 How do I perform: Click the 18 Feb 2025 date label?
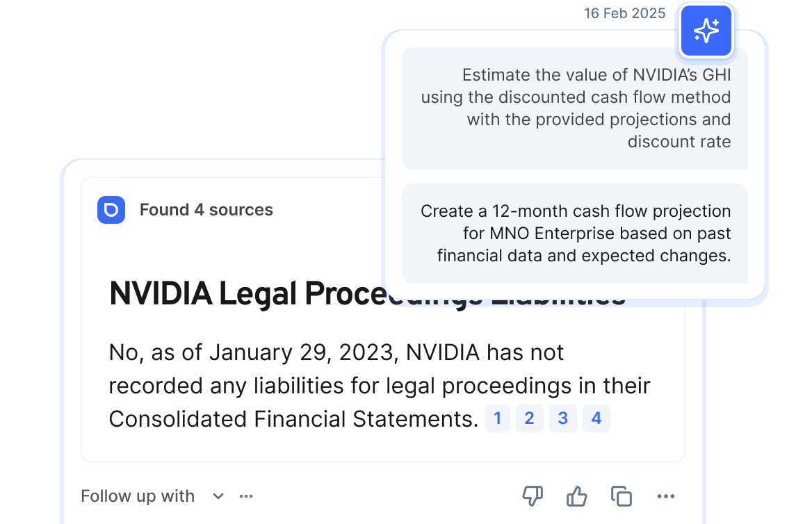point(624,13)
